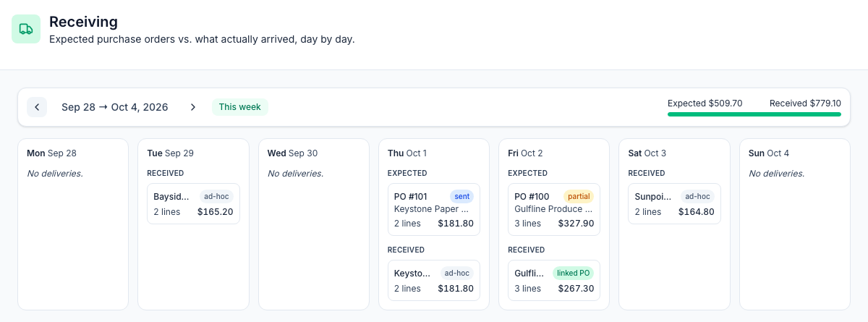Open the PO #101 expected order card
The image size is (868, 322).
tap(434, 210)
